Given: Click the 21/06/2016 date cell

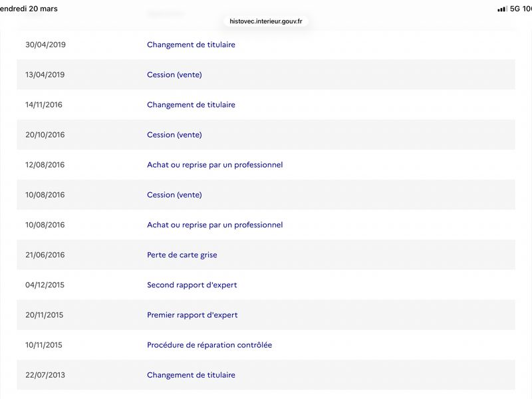Looking at the screenshot, I should pyautogui.click(x=45, y=255).
